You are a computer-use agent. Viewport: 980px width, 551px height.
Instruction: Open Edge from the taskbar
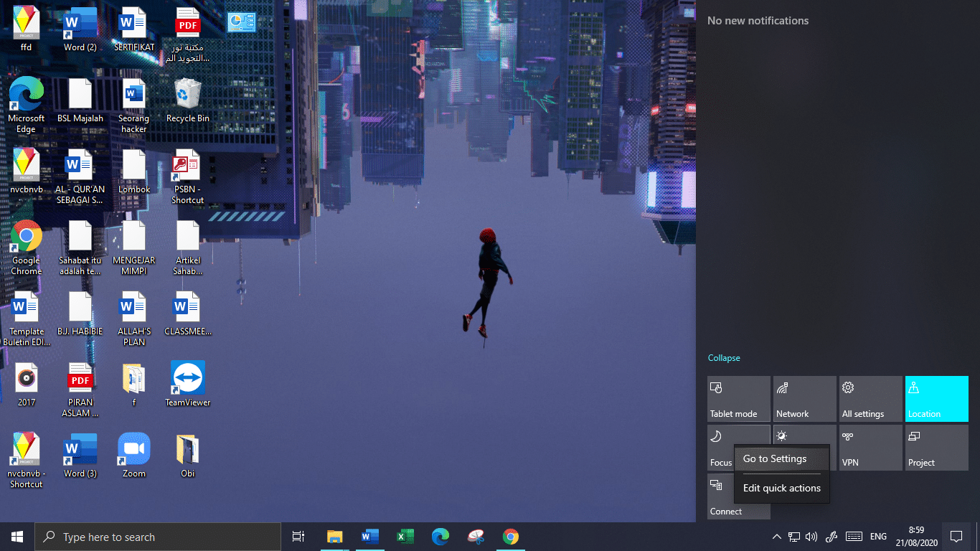point(440,537)
